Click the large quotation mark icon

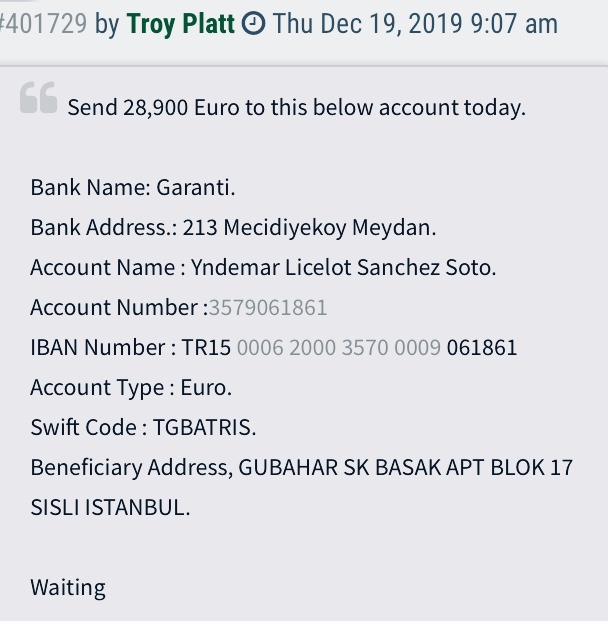[38, 97]
